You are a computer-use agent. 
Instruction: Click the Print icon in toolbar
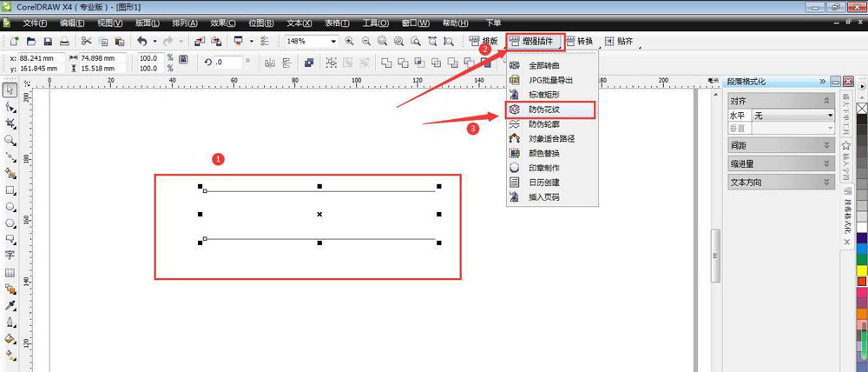coord(64,41)
